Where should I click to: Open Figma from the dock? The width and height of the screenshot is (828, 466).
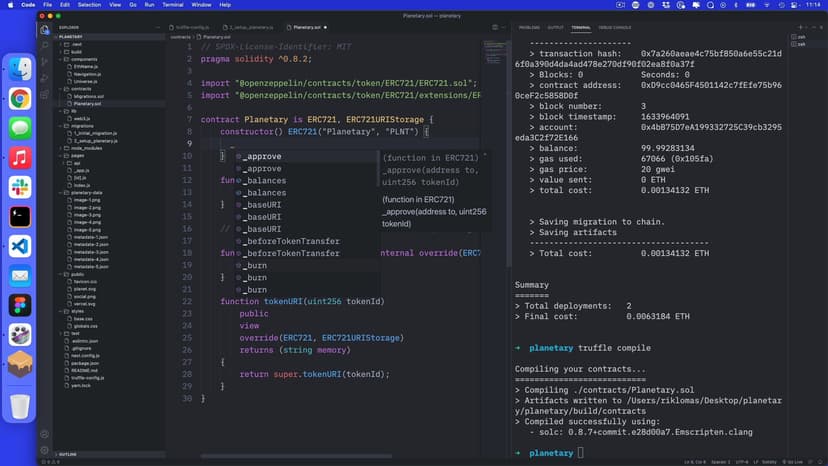(x=20, y=304)
